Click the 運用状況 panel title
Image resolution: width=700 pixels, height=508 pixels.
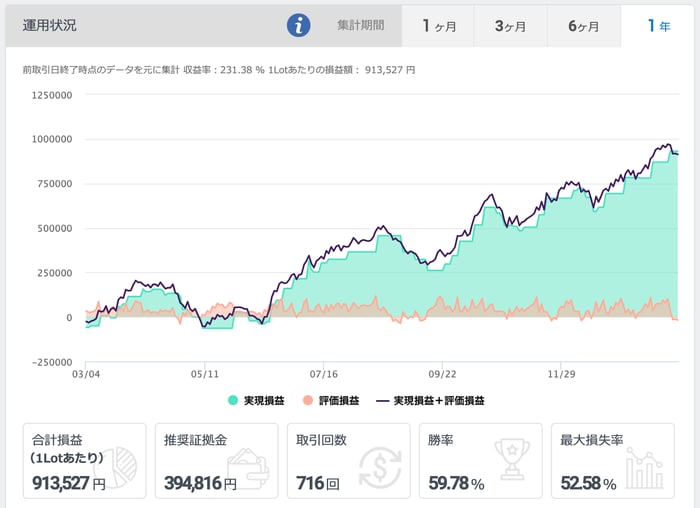coord(49,25)
